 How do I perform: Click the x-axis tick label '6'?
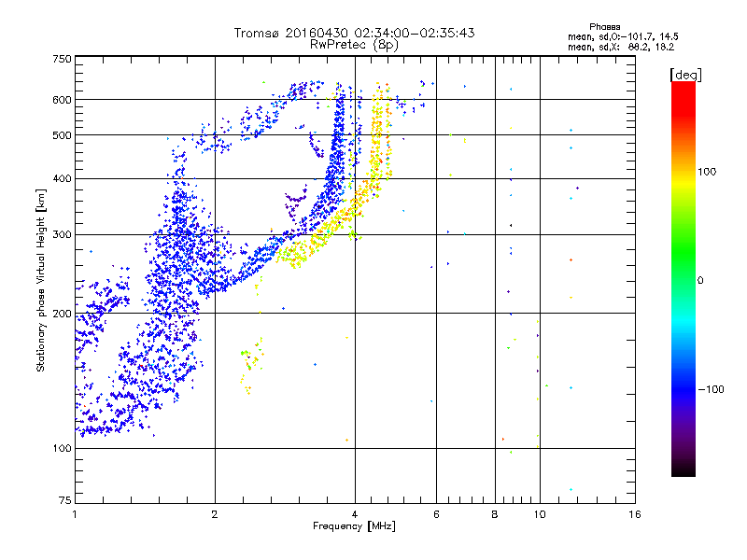coord(436,514)
